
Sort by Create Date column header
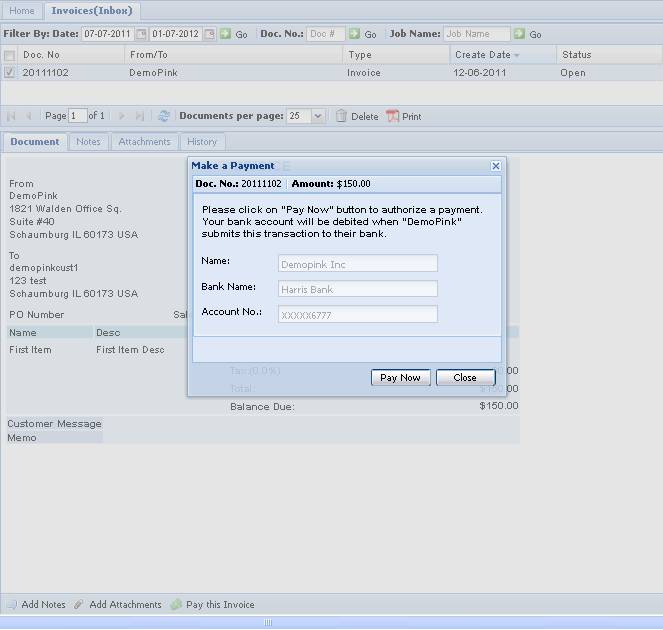point(485,55)
